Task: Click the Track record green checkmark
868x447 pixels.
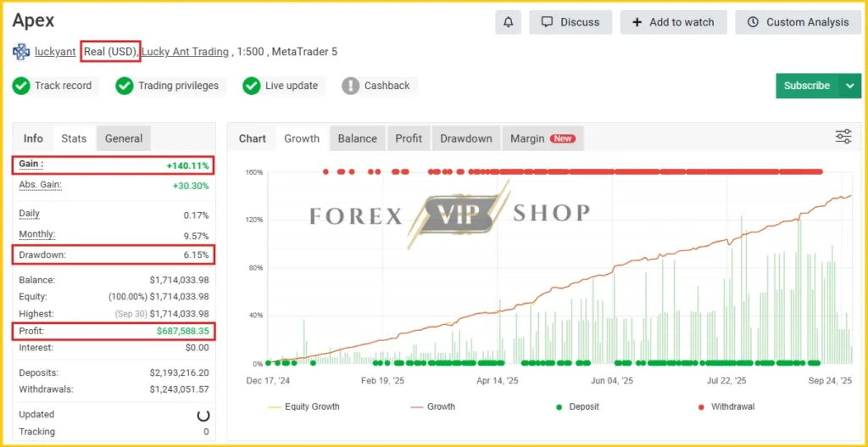Action: (x=21, y=86)
